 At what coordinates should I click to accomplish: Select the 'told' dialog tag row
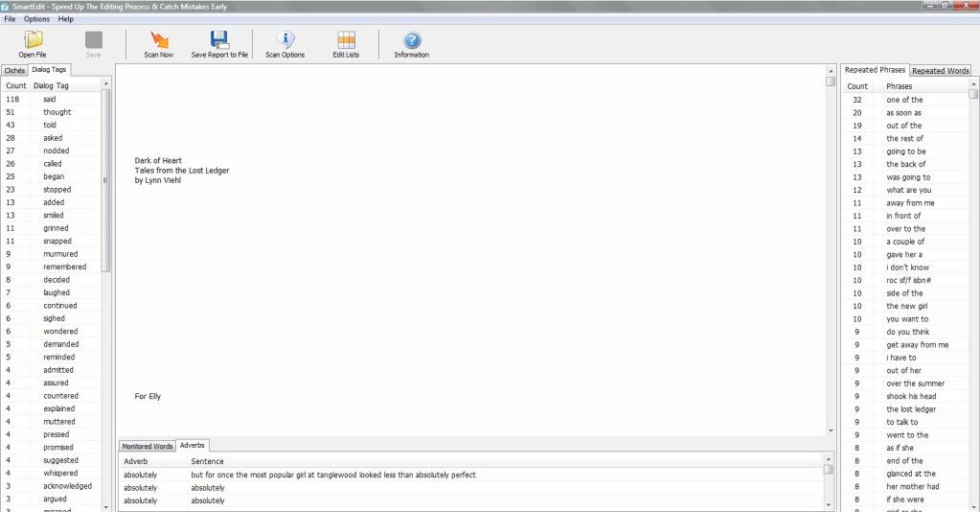click(x=52, y=125)
